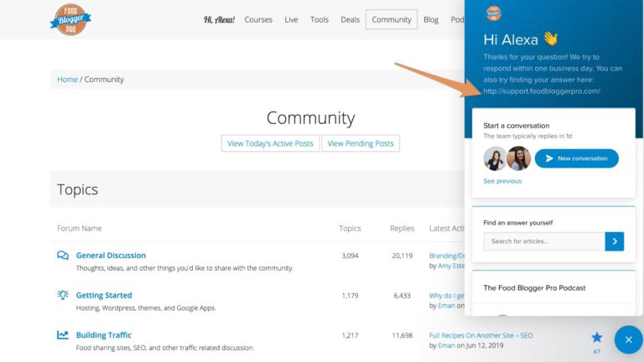The width and height of the screenshot is (644, 362).
Task: Open the support.foodbloggerpro.com link
Action: (x=542, y=91)
